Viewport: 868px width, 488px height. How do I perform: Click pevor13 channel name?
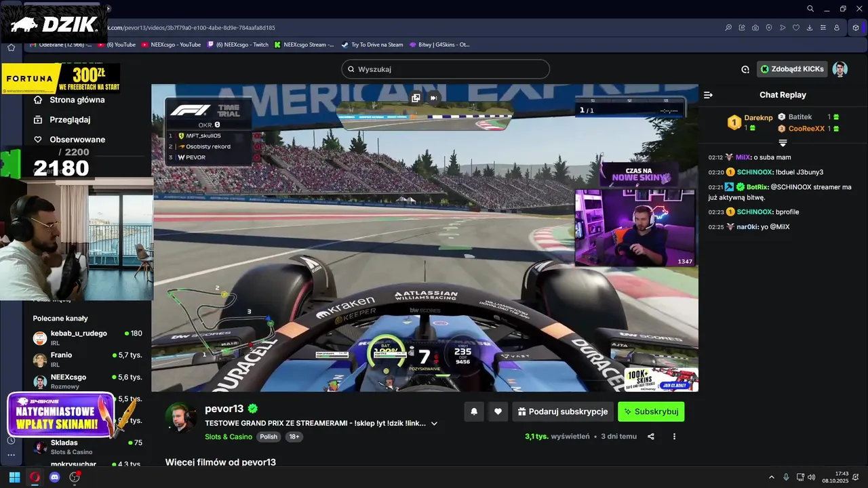tap(224, 409)
